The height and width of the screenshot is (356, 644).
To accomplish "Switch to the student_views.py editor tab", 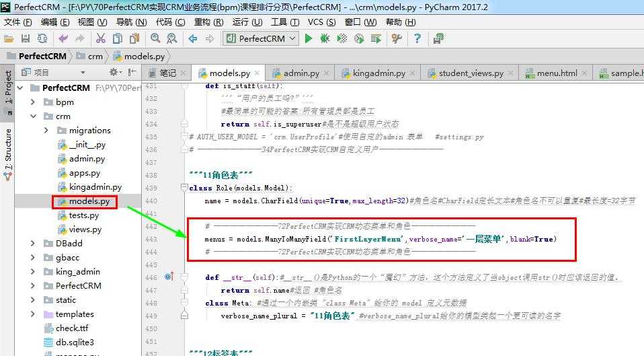I will [x=471, y=73].
